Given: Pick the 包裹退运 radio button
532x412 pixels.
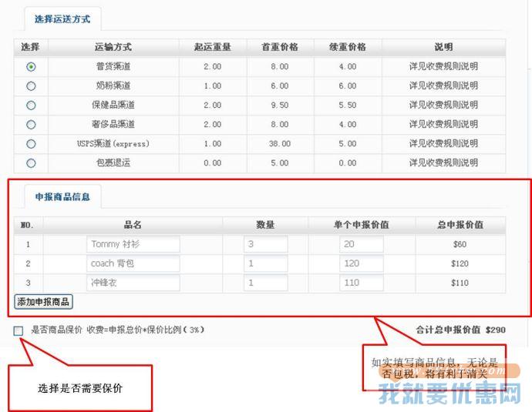Looking at the screenshot, I should 31,163.
